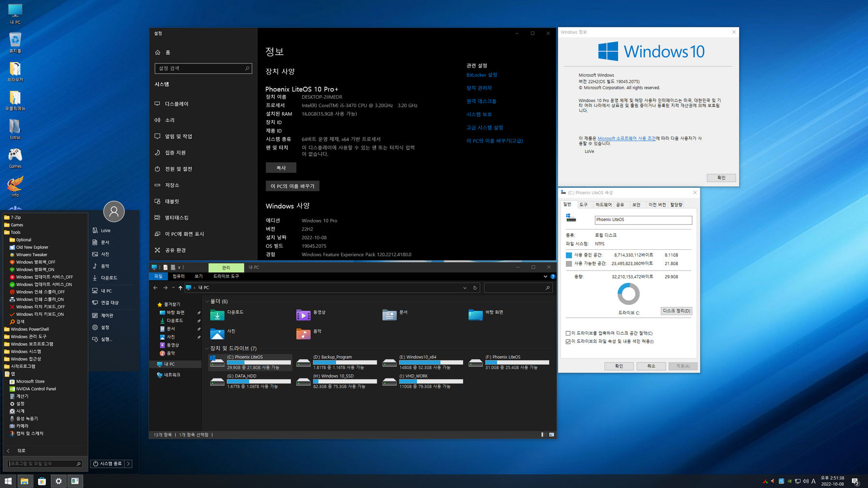
Task: Open the 컴퓨터 ribbon tab
Action: (x=179, y=276)
